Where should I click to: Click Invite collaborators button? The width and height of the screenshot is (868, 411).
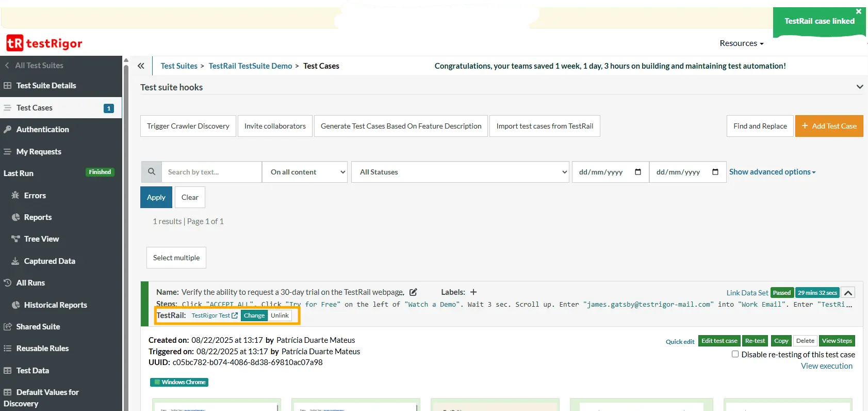pyautogui.click(x=275, y=126)
